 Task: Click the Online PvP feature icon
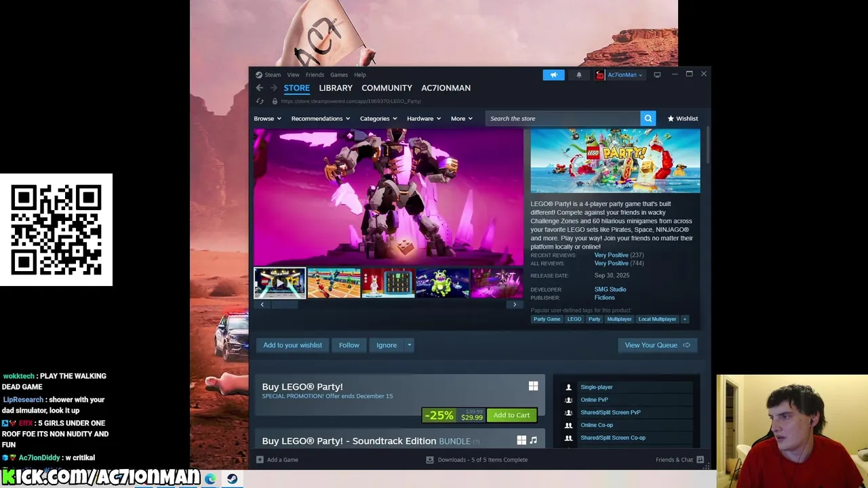click(568, 400)
